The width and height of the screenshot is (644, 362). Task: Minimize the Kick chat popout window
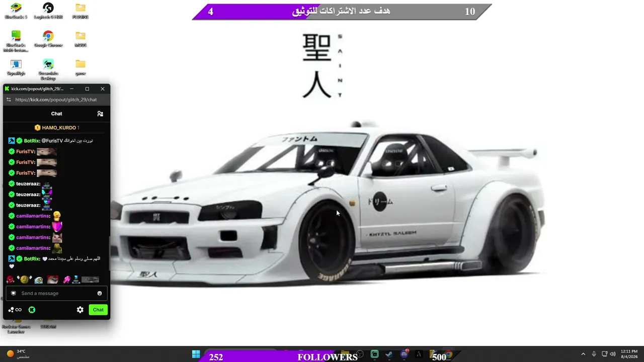coord(71,88)
